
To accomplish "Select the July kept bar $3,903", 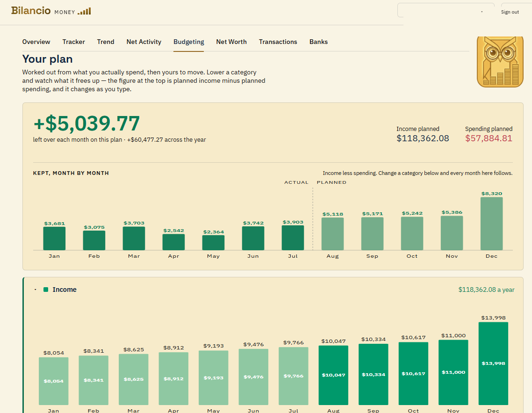I will (x=293, y=238).
